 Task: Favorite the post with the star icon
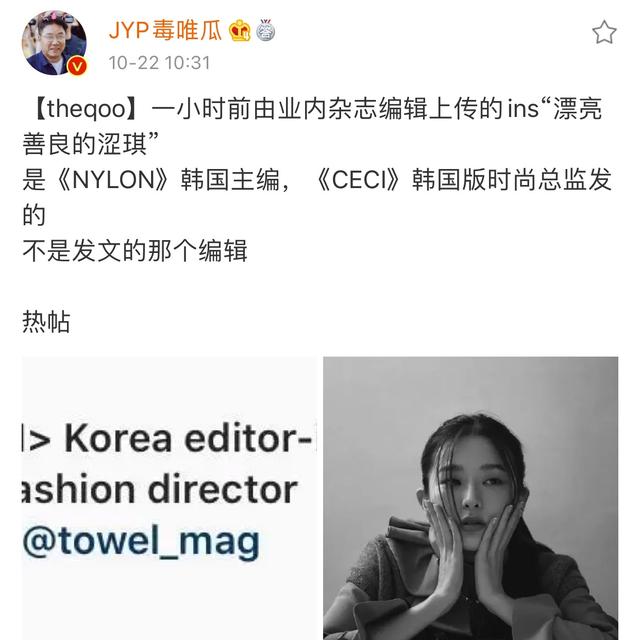pos(604,32)
